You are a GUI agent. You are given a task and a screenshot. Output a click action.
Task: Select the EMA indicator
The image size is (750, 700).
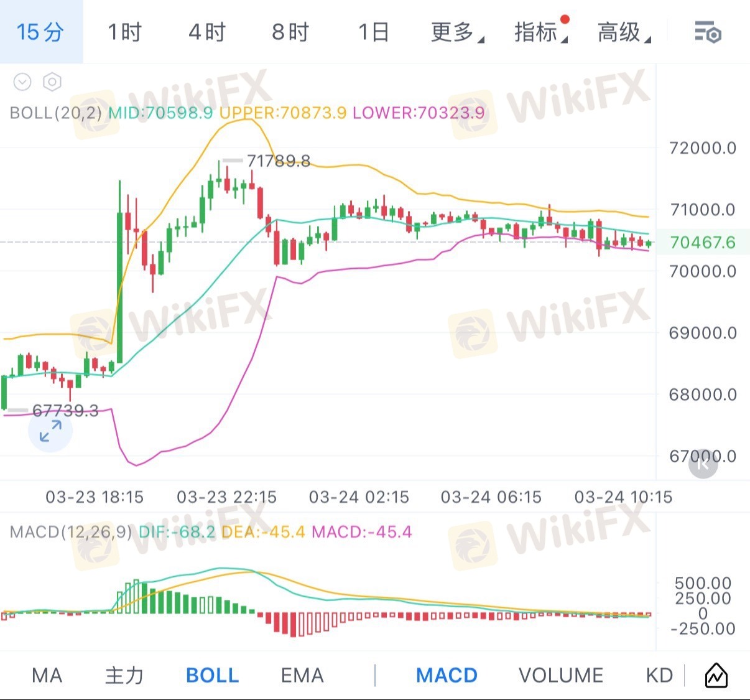[302, 675]
